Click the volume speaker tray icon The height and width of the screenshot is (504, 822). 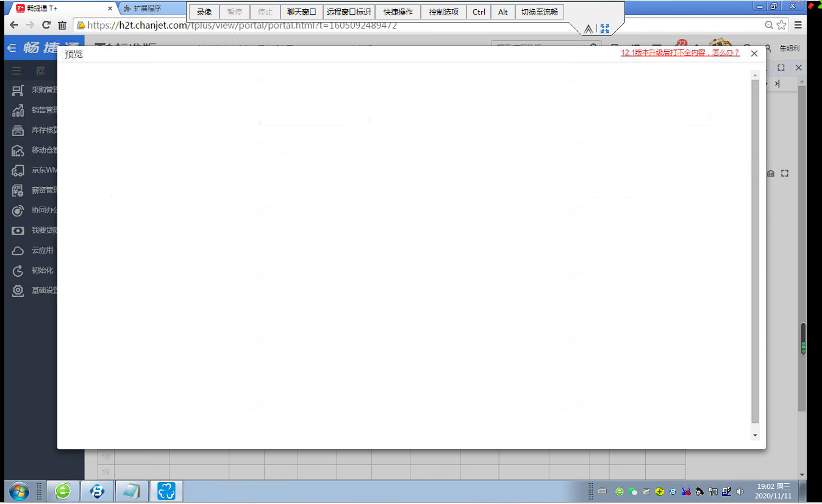740,491
